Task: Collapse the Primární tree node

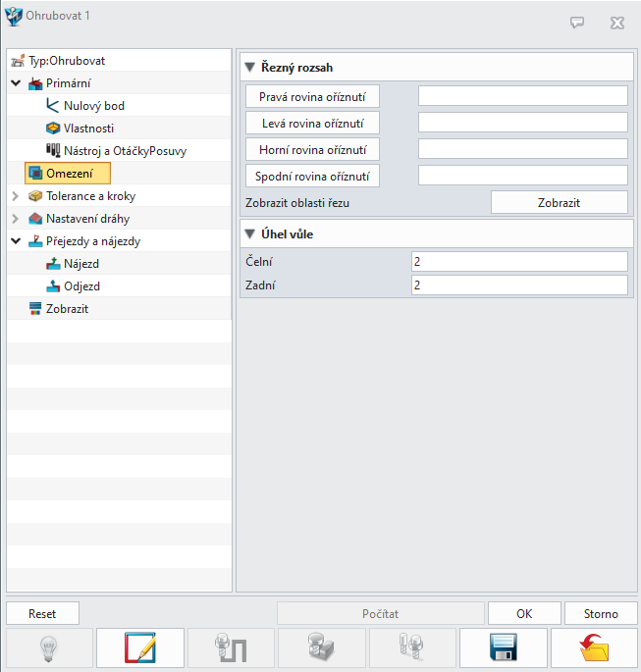Action: coord(16,83)
